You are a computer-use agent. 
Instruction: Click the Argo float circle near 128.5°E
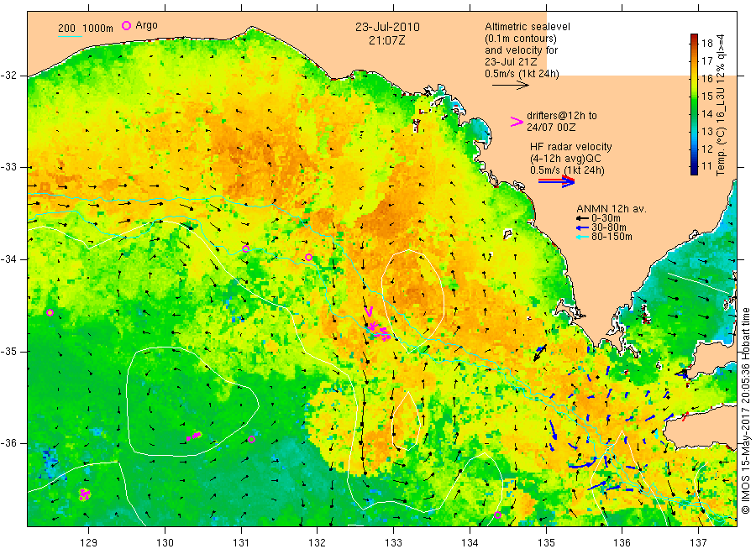[50, 312]
